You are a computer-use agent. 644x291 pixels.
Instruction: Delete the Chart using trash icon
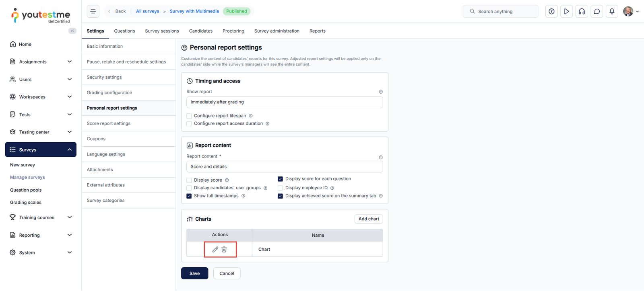pos(224,250)
